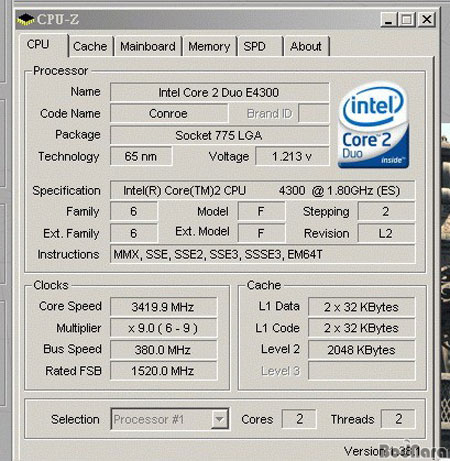Click the Intel Core 2 Duo logo

[373, 125]
